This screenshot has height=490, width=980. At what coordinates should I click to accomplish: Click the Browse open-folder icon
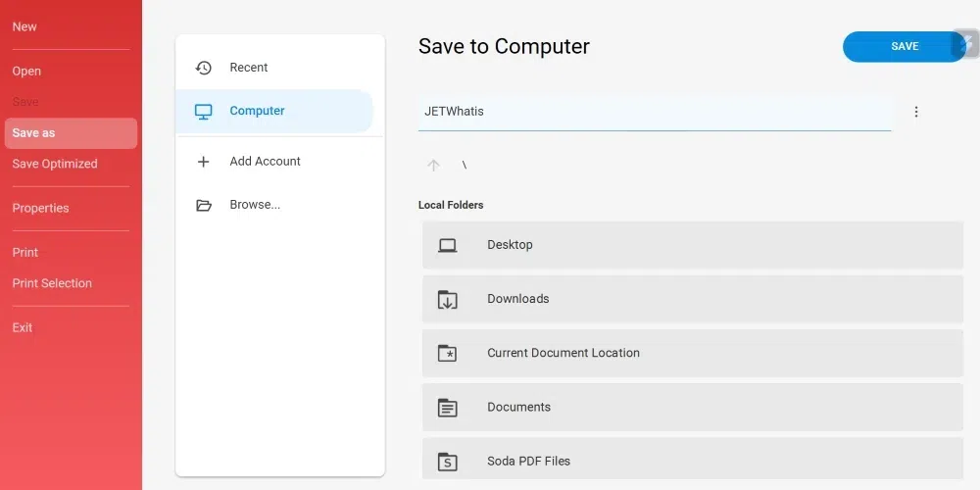click(204, 206)
